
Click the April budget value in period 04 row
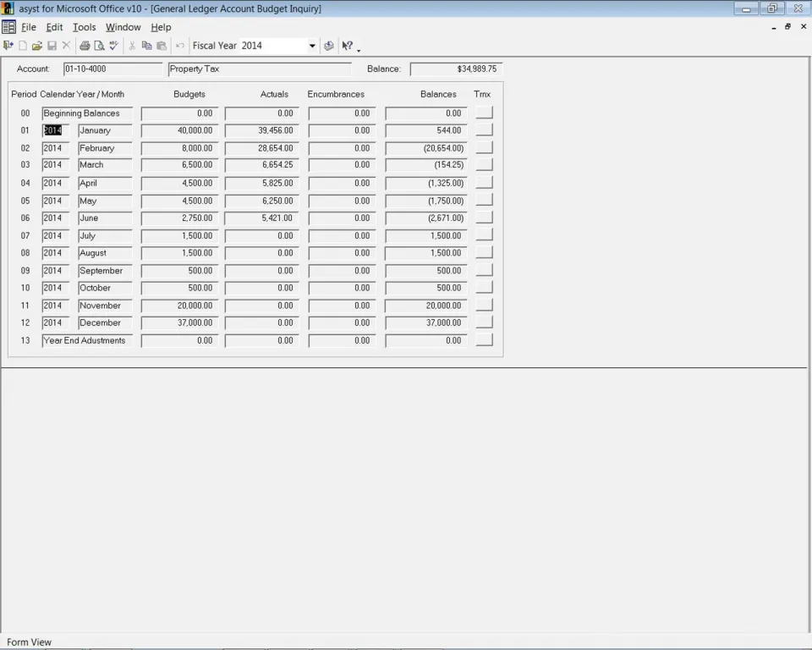[x=179, y=183]
